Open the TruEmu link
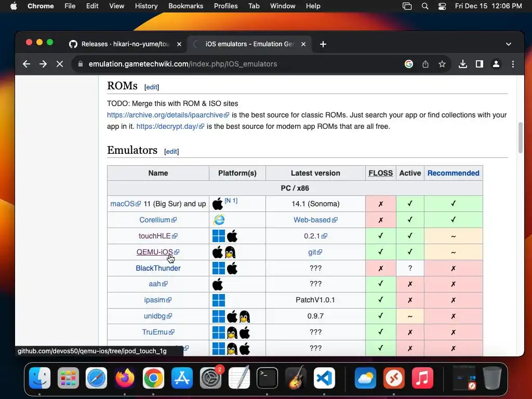Image resolution: width=532 pixels, height=399 pixels. [x=158, y=332]
